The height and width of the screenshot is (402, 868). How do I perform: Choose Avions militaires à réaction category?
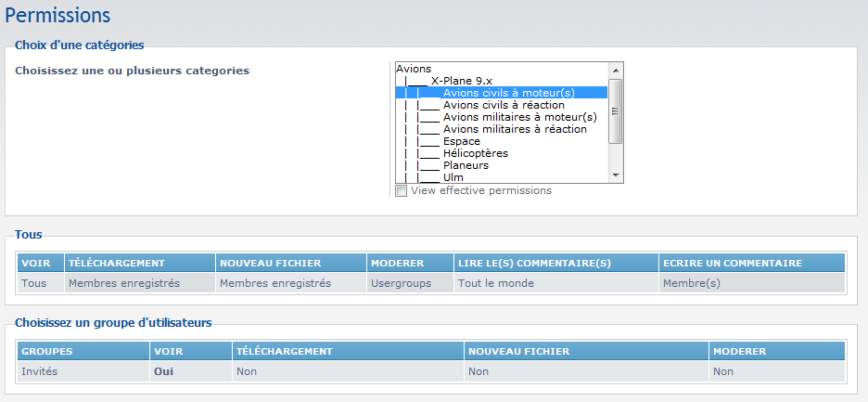pos(515,129)
